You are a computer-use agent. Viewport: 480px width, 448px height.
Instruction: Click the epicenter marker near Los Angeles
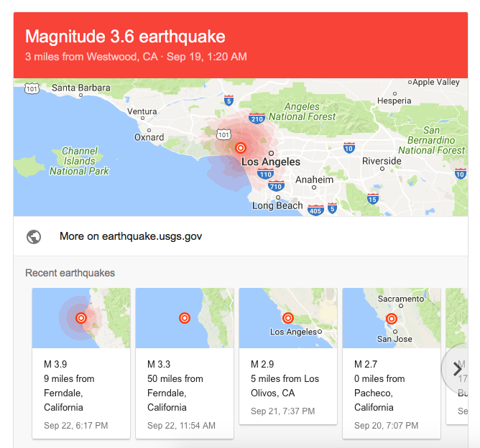241,148
